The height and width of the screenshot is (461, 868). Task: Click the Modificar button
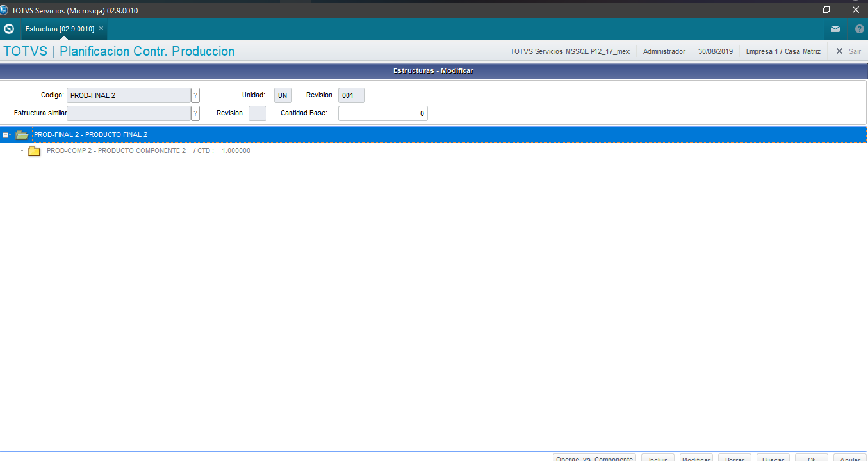tap(696, 457)
